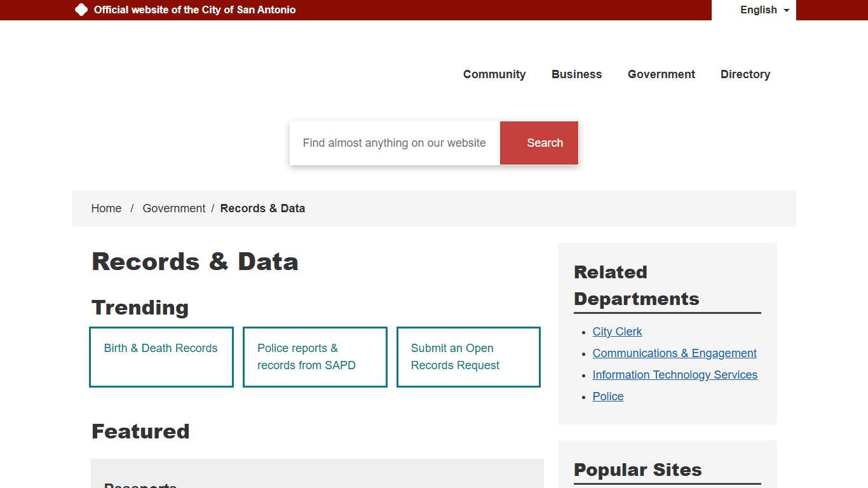Click Communications & Engagement link
868x488 pixels.
pos(674,353)
